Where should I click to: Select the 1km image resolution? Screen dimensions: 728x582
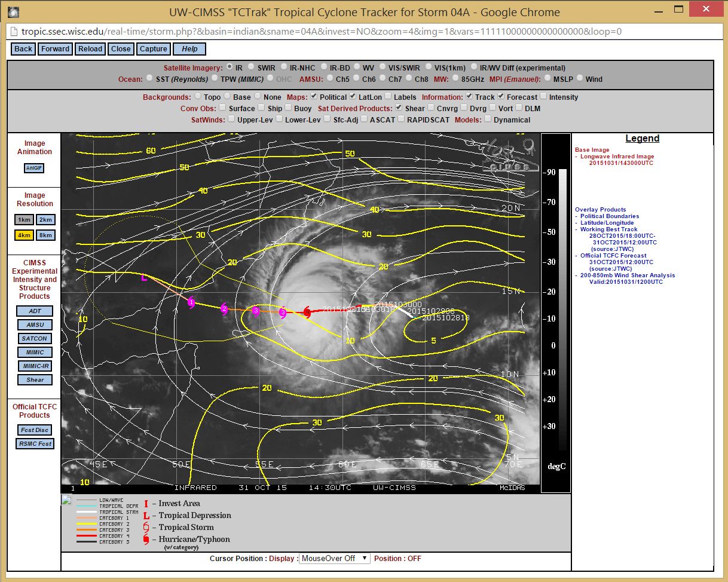25,220
